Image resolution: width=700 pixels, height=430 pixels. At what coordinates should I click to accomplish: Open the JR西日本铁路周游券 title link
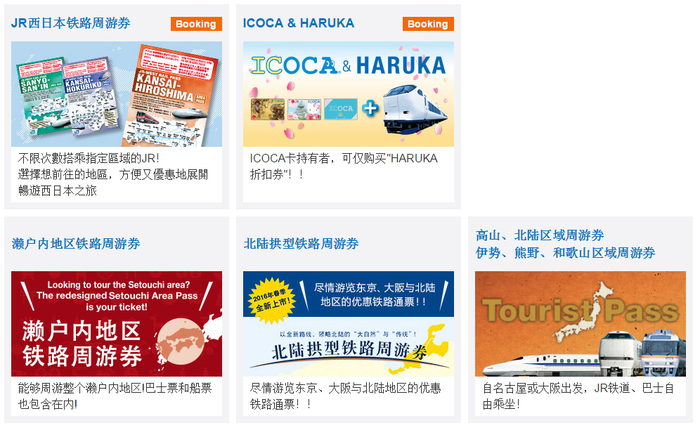click(x=71, y=23)
